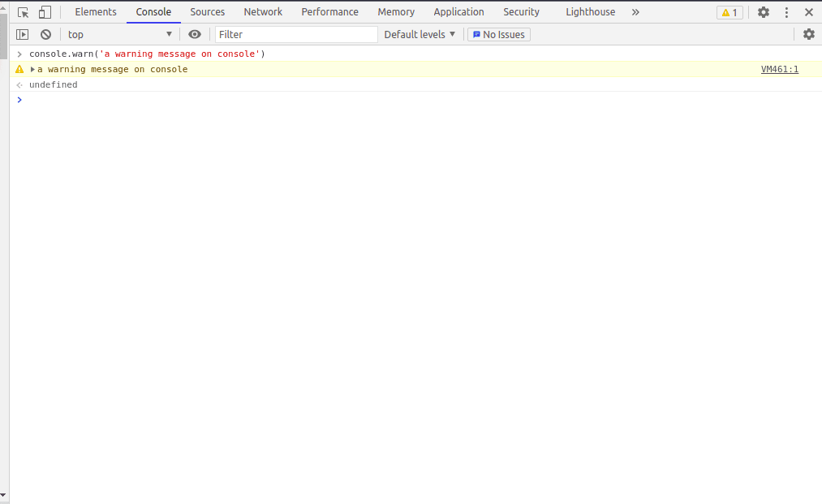The image size is (822, 504).
Task: Open DevTools settings gear in tab bar
Action: (764, 12)
